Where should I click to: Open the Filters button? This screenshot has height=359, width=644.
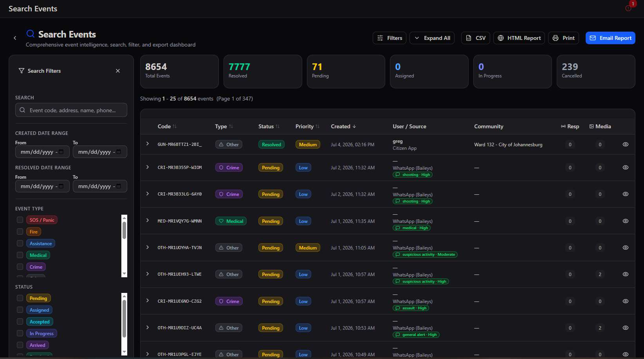390,38
